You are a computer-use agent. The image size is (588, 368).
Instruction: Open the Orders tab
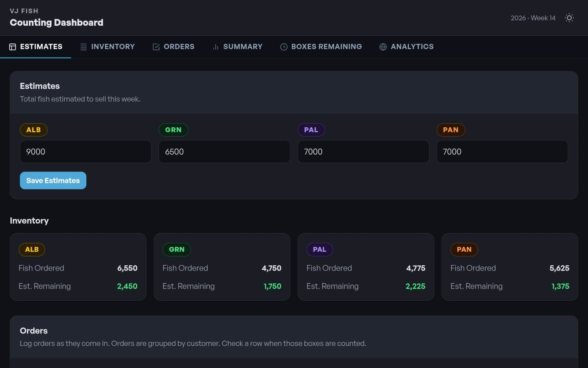click(x=179, y=47)
